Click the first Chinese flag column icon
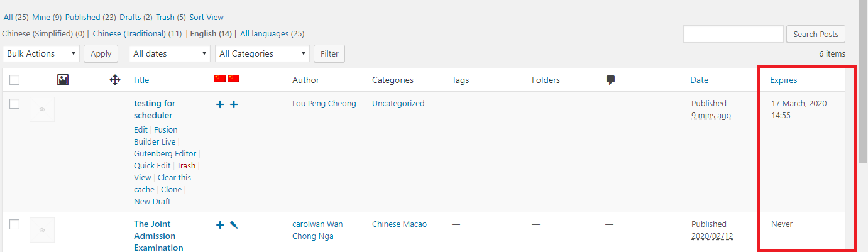This screenshot has width=868, height=252. click(x=220, y=79)
